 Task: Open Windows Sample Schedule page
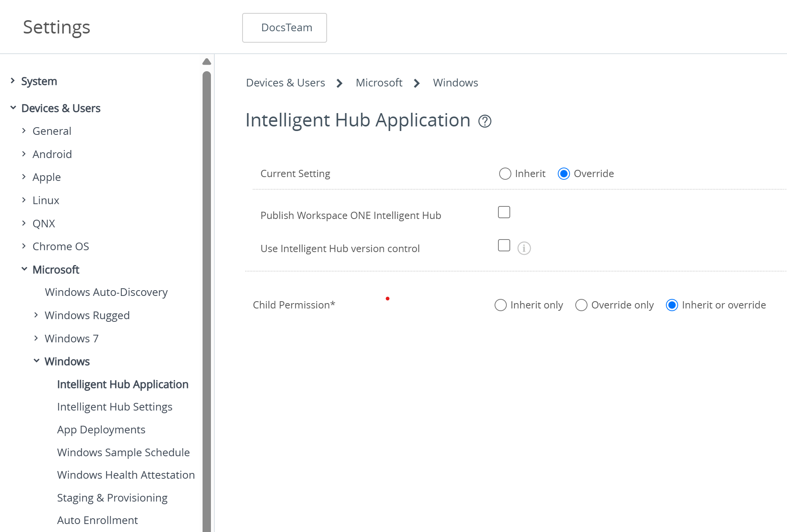(x=123, y=452)
